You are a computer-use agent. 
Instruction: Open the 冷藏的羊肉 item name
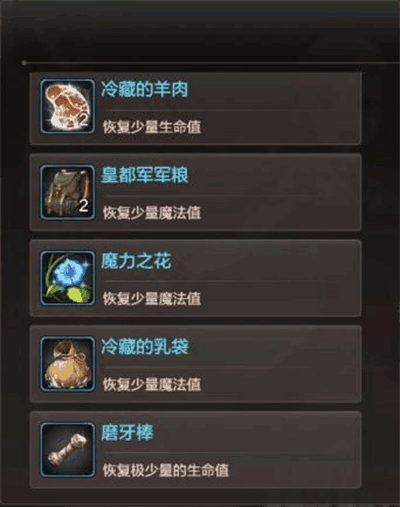coord(144,89)
